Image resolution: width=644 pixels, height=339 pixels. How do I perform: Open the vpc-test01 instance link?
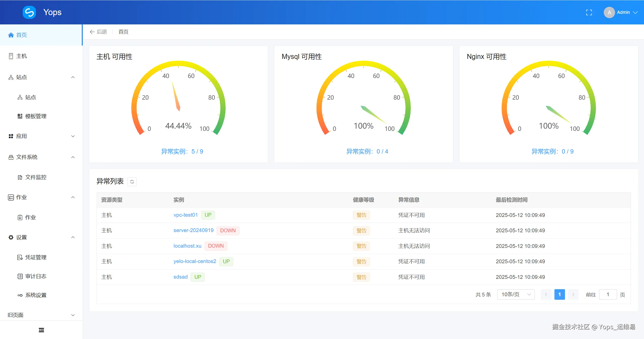pos(185,215)
